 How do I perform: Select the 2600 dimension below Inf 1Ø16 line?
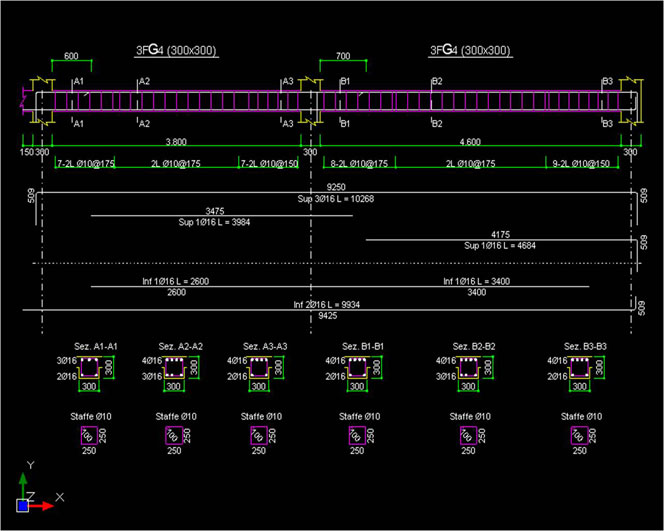[176, 292]
